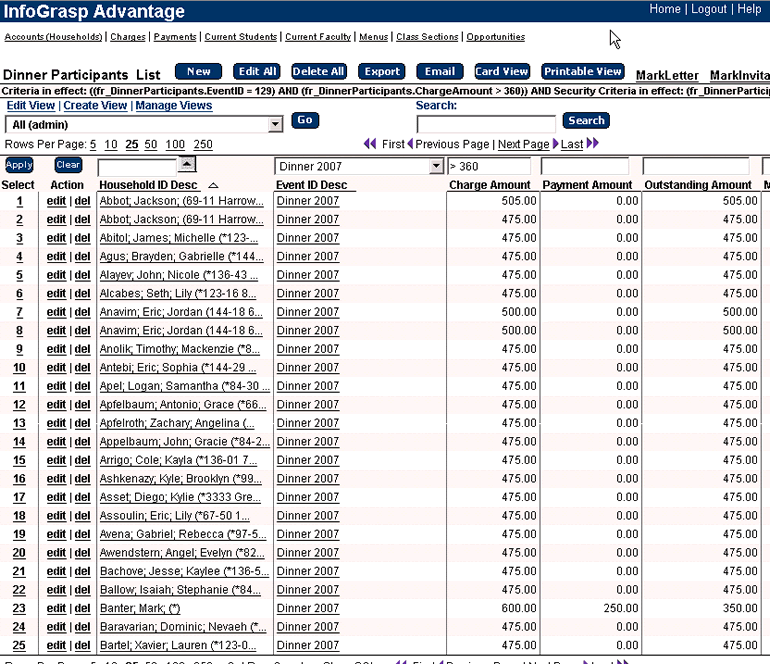
Task: Select the Charge Amount filter field
Action: click(x=489, y=166)
